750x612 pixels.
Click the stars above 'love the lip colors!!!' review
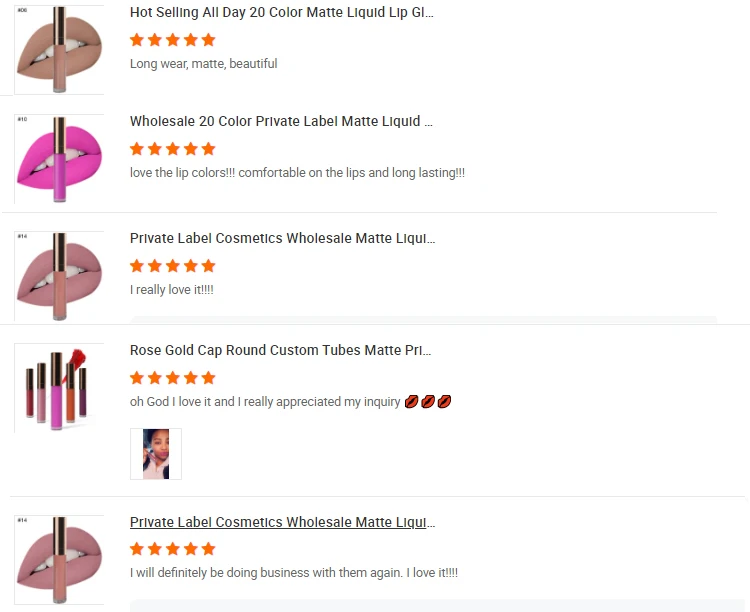[173, 149]
